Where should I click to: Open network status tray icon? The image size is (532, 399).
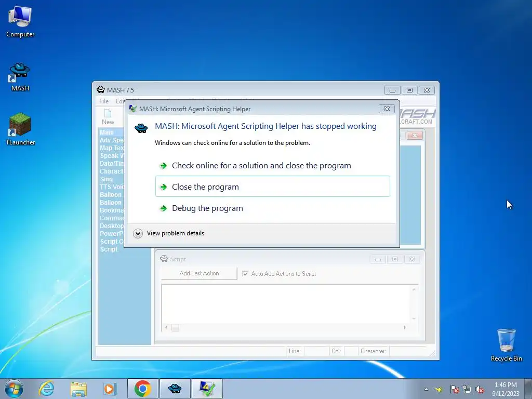[x=467, y=390]
